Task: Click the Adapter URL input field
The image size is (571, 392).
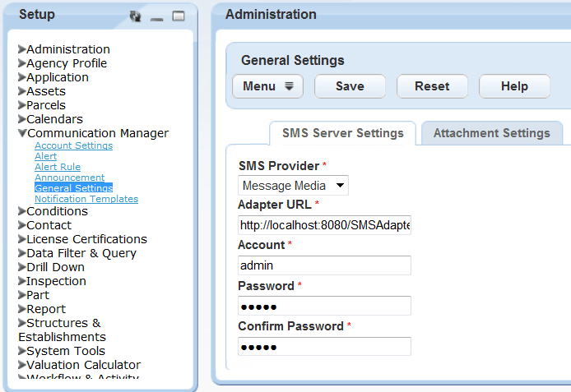Action: click(324, 224)
